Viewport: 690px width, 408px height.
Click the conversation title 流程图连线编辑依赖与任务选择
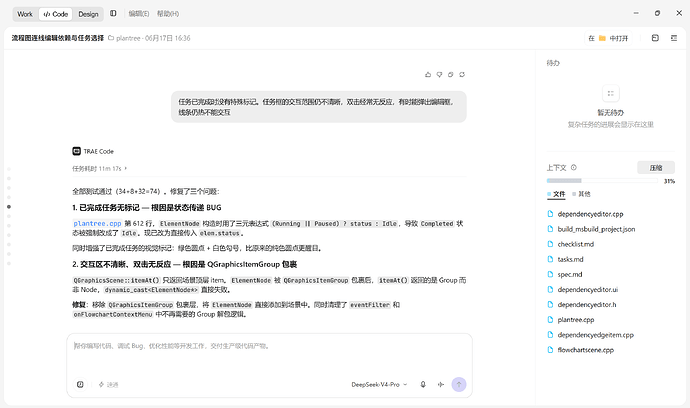tap(58, 38)
